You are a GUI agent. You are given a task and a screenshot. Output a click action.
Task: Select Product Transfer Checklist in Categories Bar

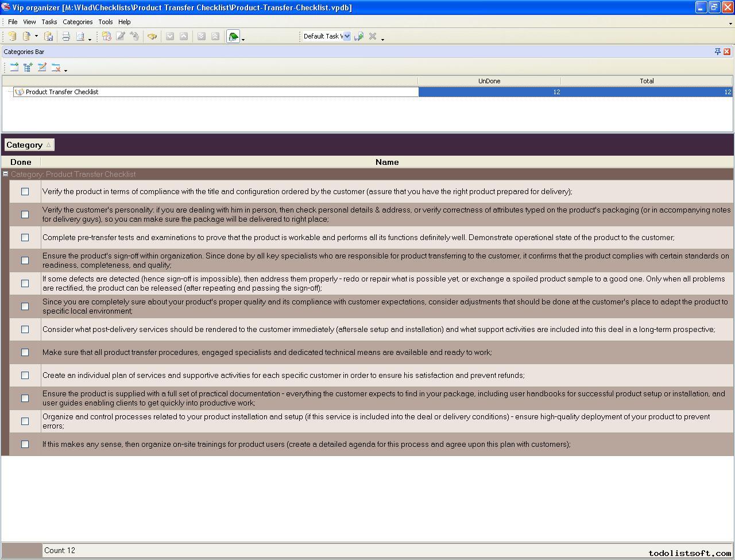tap(62, 92)
